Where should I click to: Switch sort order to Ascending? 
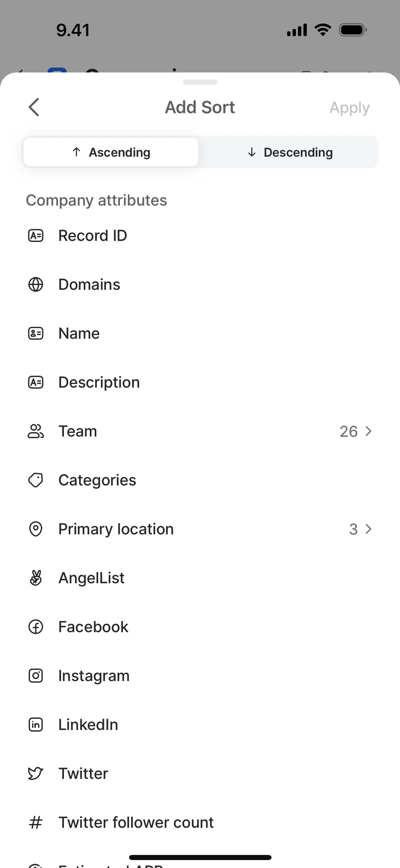[x=111, y=152]
